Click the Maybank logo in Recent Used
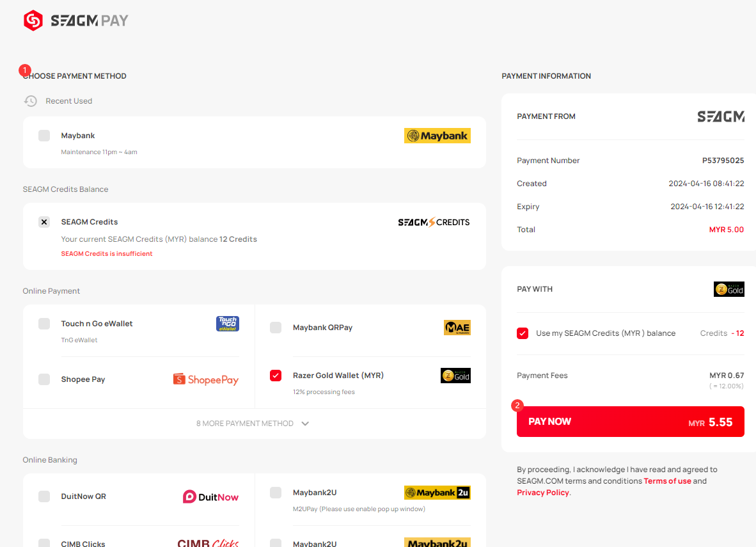The height and width of the screenshot is (547, 756). pyautogui.click(x=437, y=136)
